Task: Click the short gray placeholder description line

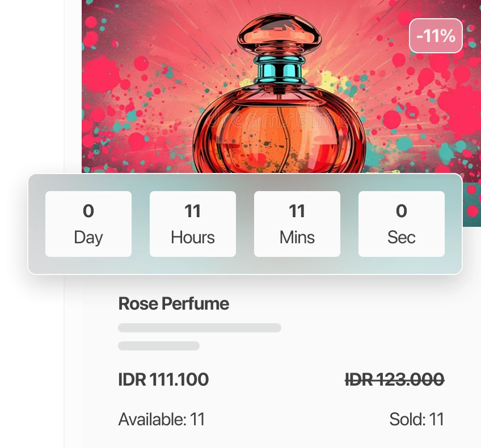Action: point(159,346)
